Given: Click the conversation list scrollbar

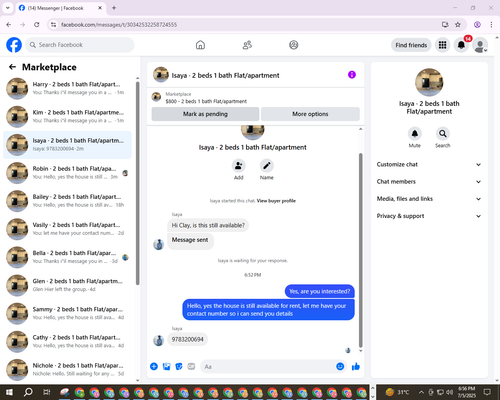Looking at the screenshot, I should pos(137,183).
